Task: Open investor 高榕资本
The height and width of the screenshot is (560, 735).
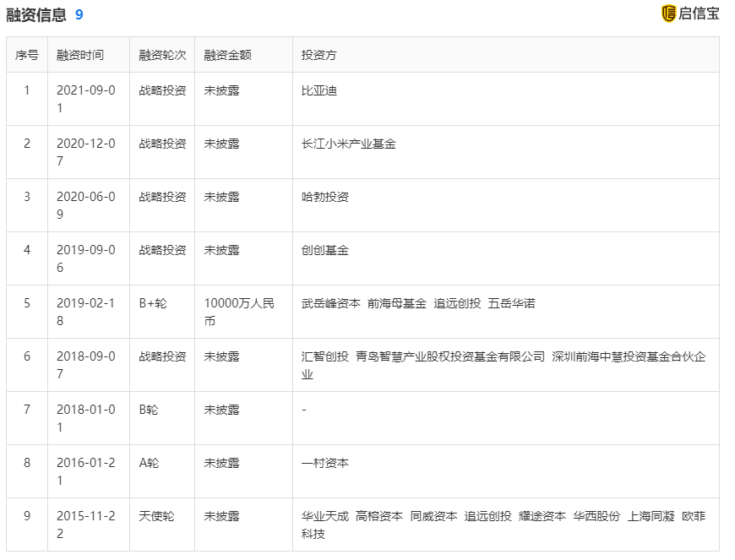Action: pos(379,516)
